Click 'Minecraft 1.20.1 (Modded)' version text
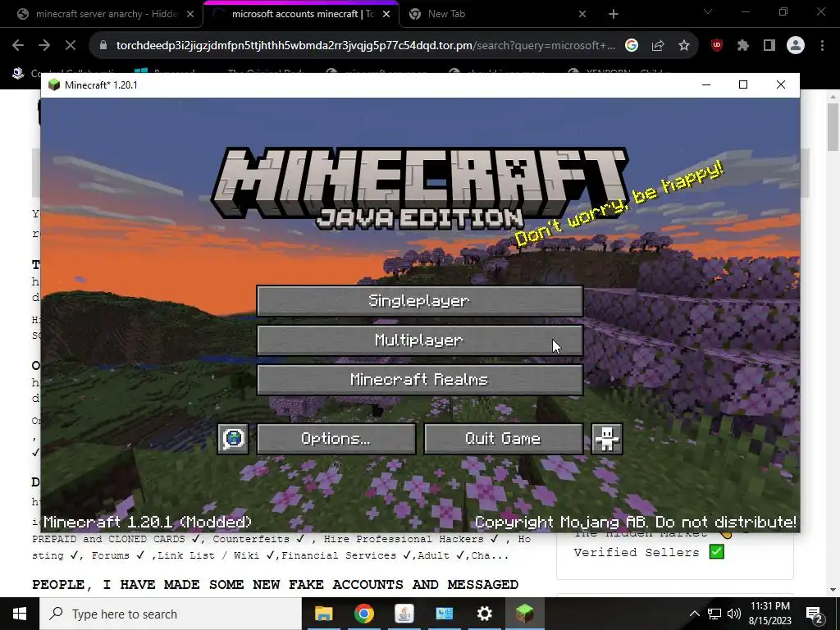This screenshot has width=840, height=630. tap(148, 522)
